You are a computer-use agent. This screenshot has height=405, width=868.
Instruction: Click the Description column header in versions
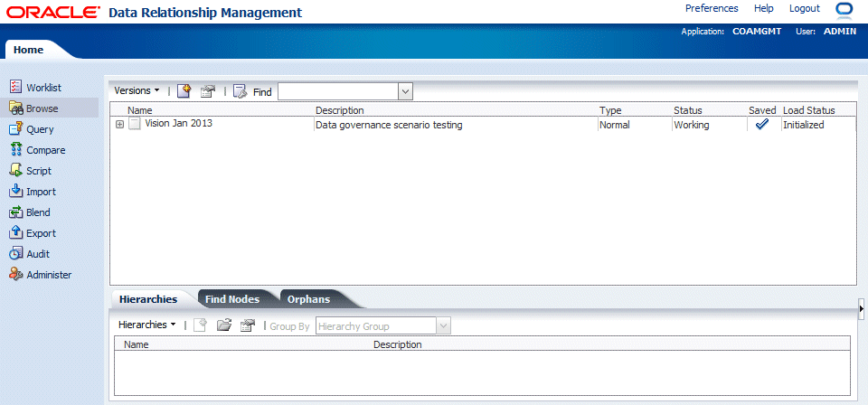click(x=339, y=110)
